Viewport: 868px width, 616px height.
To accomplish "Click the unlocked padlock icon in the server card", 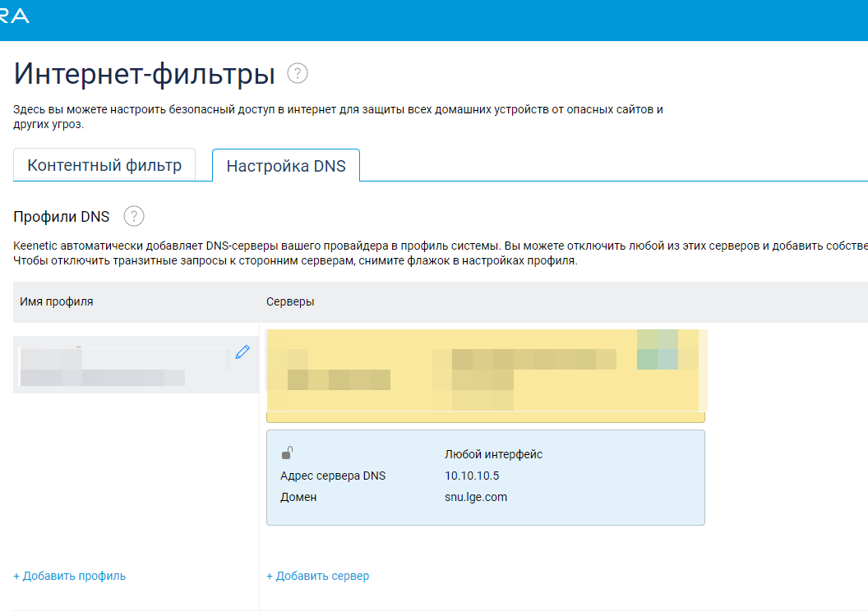I will (288, 453).
